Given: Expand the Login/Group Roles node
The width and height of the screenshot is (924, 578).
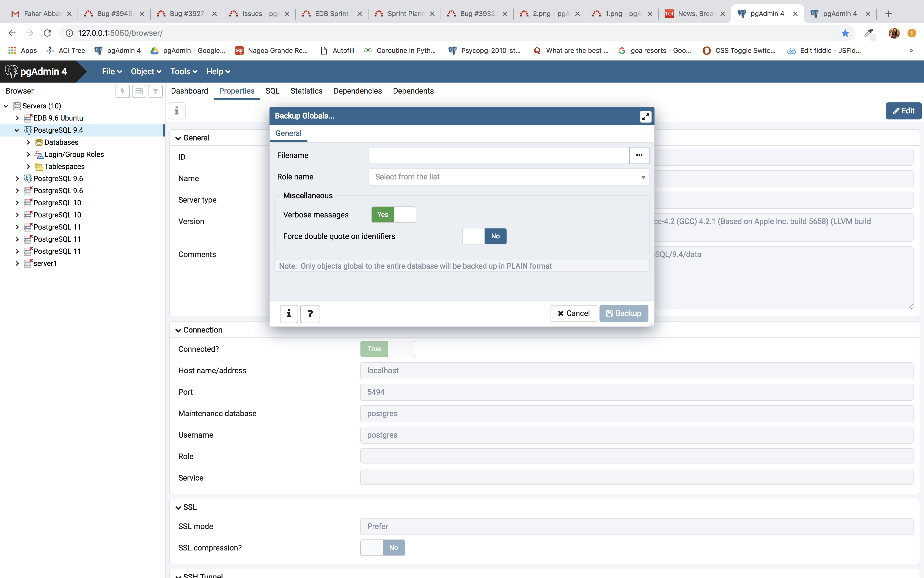Looking at the screenshot, I should pyautogui.click(x=28, y=154).
